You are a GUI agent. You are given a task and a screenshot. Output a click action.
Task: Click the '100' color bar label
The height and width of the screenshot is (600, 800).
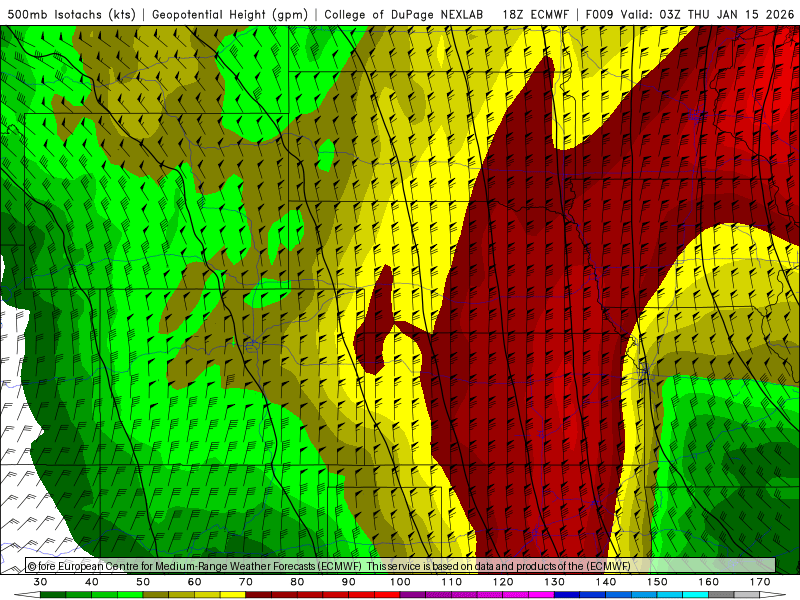(400, 582)
